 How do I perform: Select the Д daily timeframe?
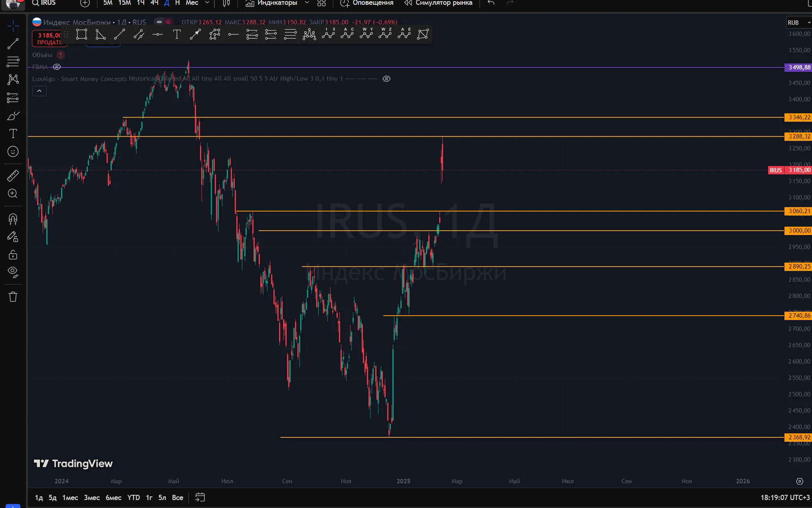[x=167, y=3]
